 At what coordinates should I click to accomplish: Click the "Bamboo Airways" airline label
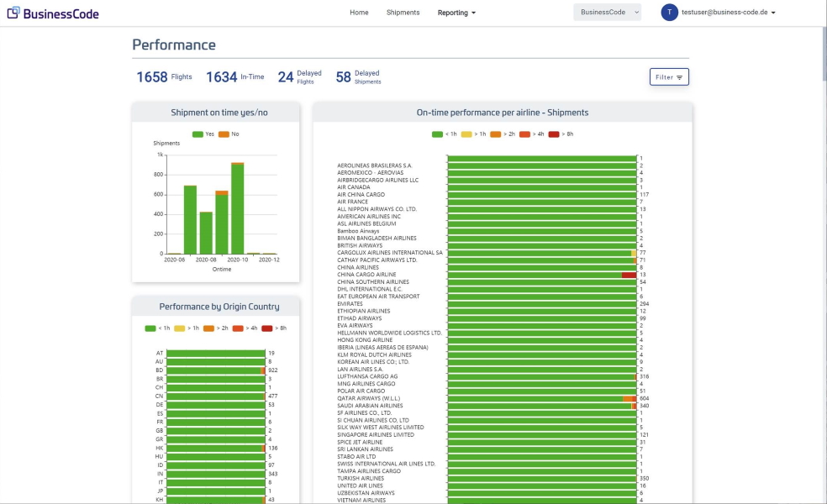point(358,231)
